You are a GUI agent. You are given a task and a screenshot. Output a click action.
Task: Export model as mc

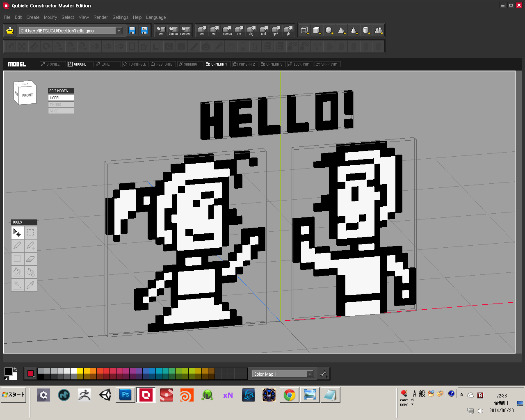[x=239, y=30]
